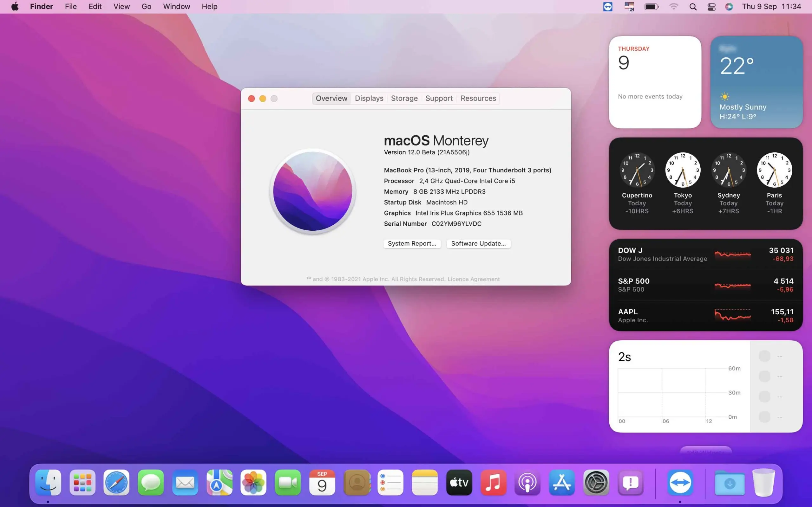Open System Preferences from the Dock
Screen dimensions: 812x507
596,483
